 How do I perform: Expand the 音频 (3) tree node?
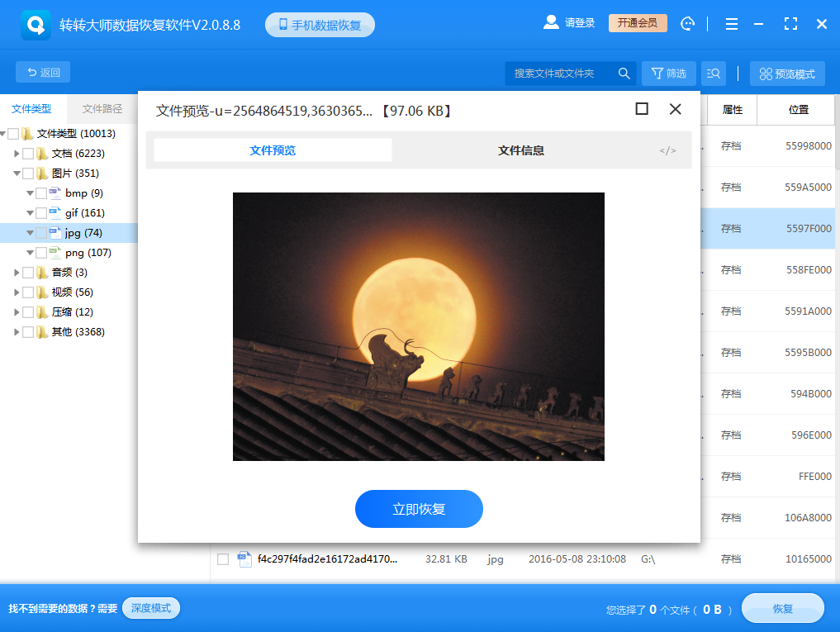(x=17, y=272)
